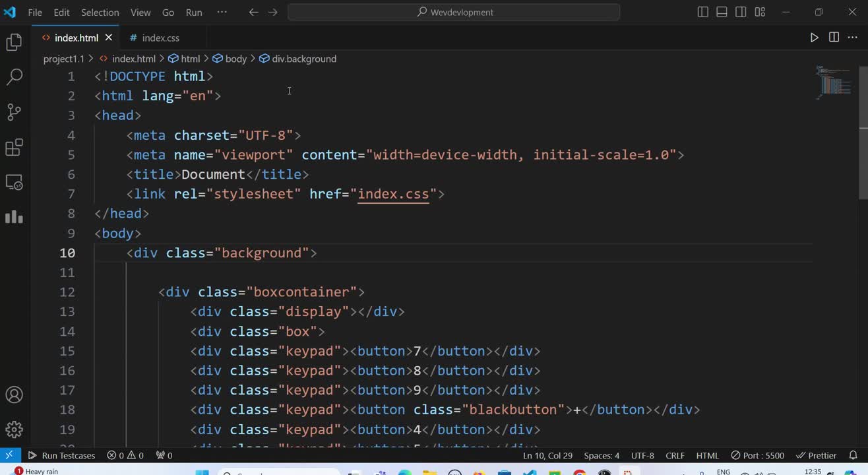Viewport: 868px width, 475px height.
Task: Open the View menu
Action: coord(140,12)
